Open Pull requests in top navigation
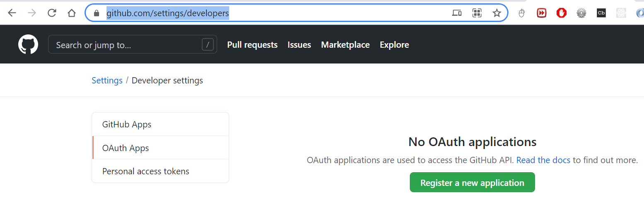644x205 pixels. tap(252, 44)
